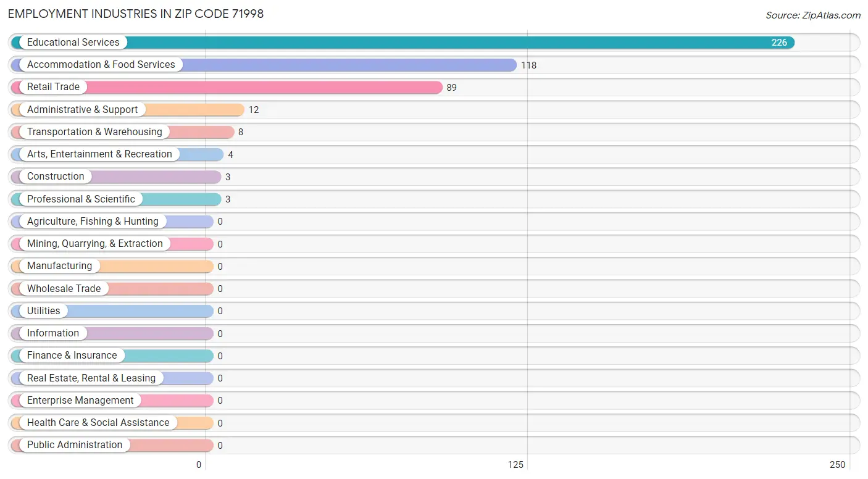
Task: Click Agriculture, Fishing & Hunting label
Action: tap(93, 222)
